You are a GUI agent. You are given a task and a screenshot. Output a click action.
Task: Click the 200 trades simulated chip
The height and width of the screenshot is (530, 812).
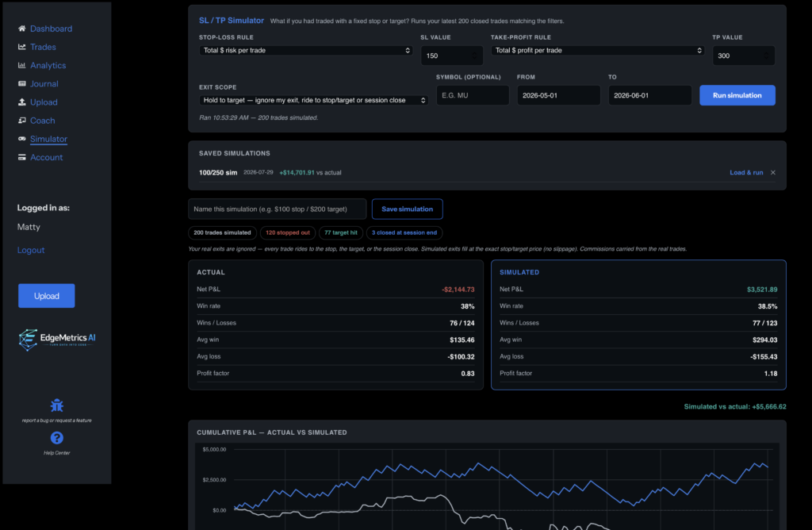tap(222, 232)
